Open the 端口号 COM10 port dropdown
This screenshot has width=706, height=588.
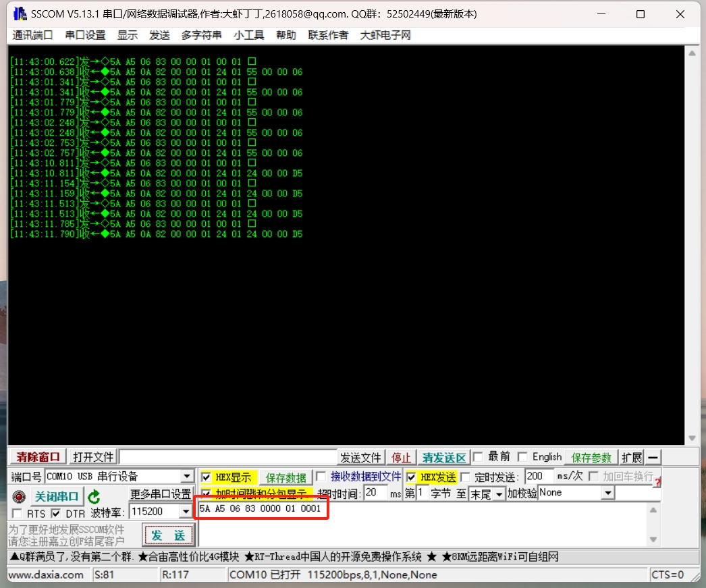point(186,477)
